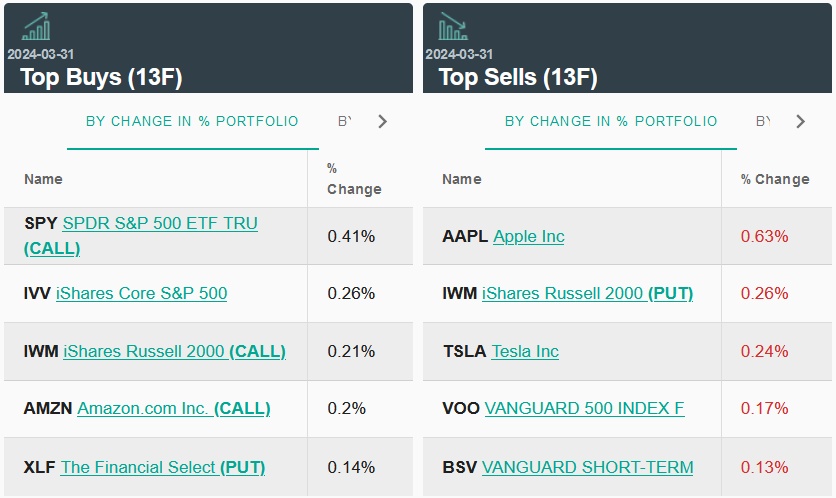The height and width of the screenshot is (498, 836).
Task: Sort Top Buys by % Change column header
Action: pyautogui.click(x=353, y=179)
